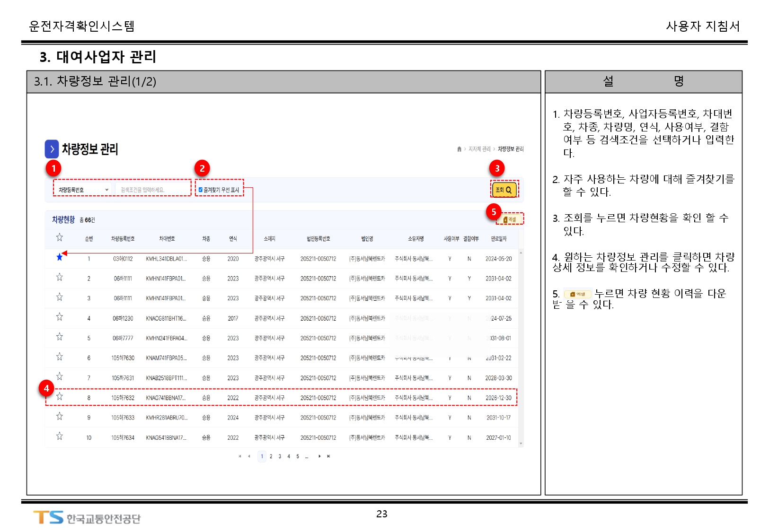Open 지자체 관리 in the breadcrumb
769x532 pixels.
[x=479, y=149]
